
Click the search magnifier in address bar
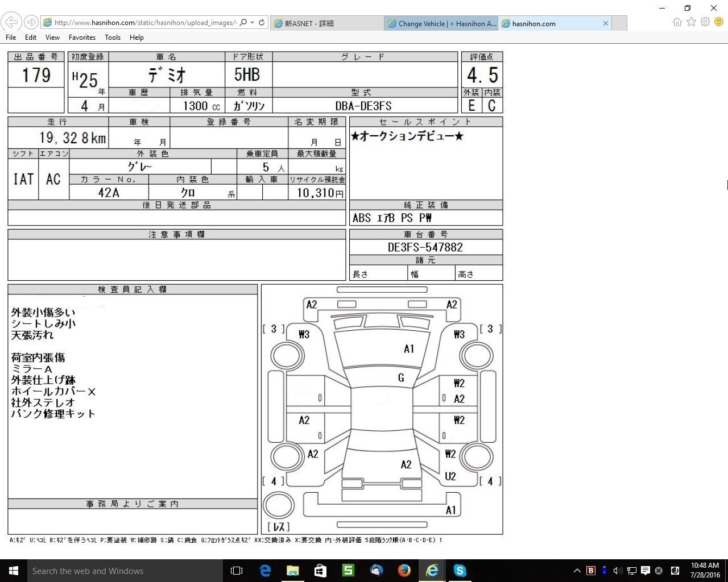243,23
